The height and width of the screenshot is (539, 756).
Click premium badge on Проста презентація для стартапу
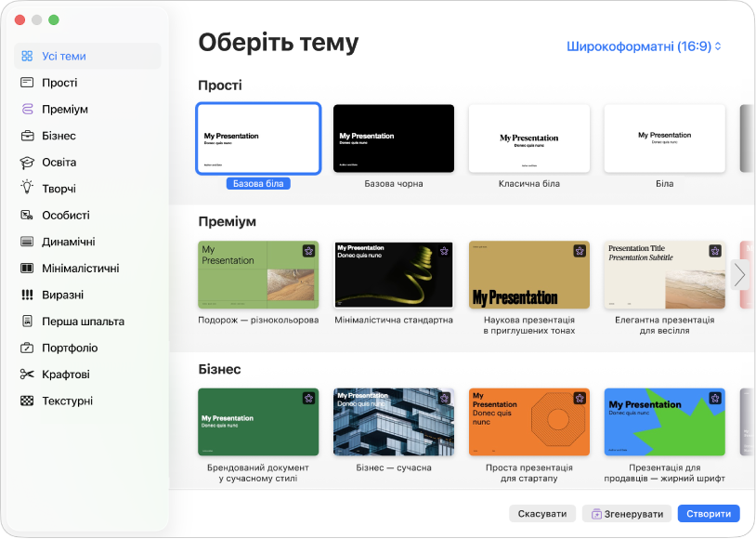click(580, 398)
